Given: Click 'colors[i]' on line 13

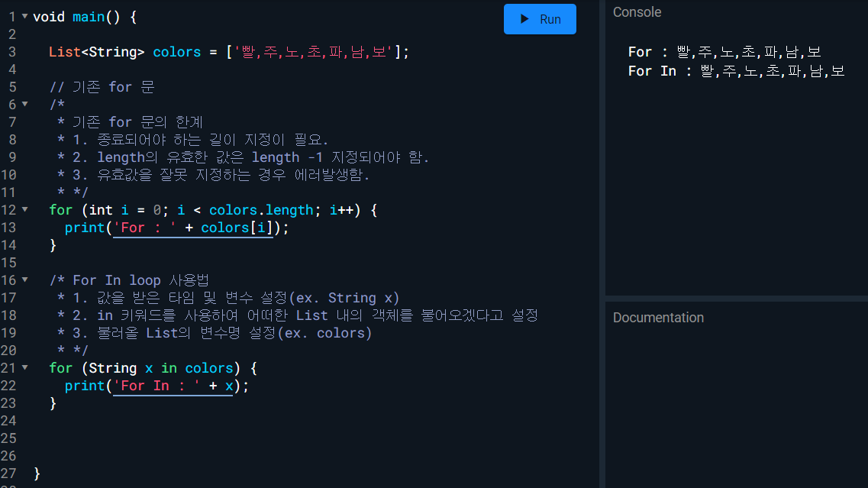Looking at the screenshot, I should pos(237,228).
